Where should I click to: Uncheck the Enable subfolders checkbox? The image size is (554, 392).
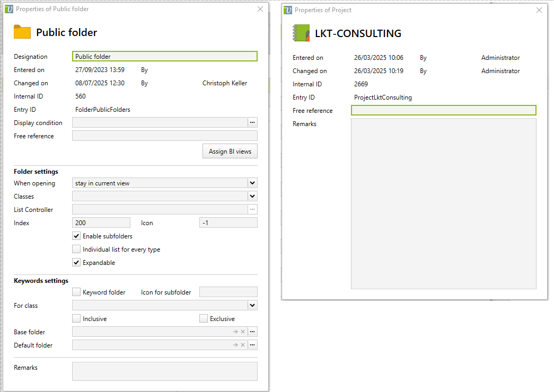[76, 236]
